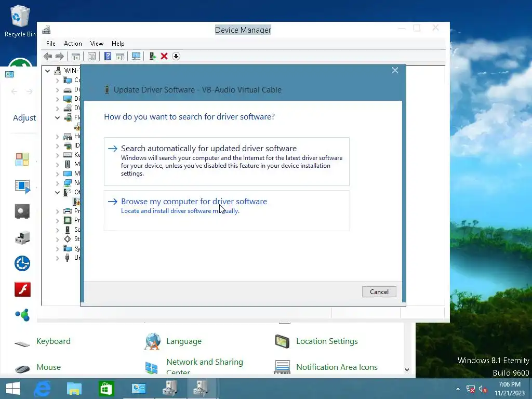The height and width of the screenshot is (399, 532).
Task: Open the Language link in Control Panel
Action: (x=184, y=341)
